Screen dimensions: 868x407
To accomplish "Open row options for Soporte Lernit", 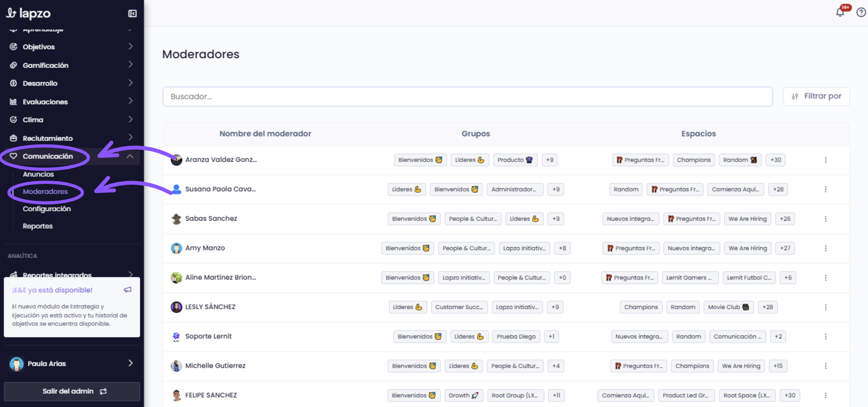I will 825,337.
